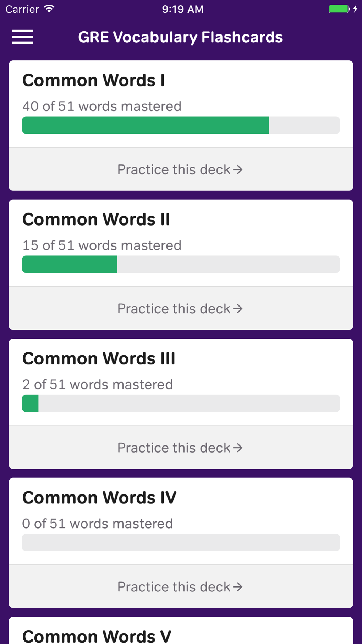The height and width of the screenshot is (644, 362).
Task: Click the arrow icon on Common Words IV practice row
Action: (238, 587)
